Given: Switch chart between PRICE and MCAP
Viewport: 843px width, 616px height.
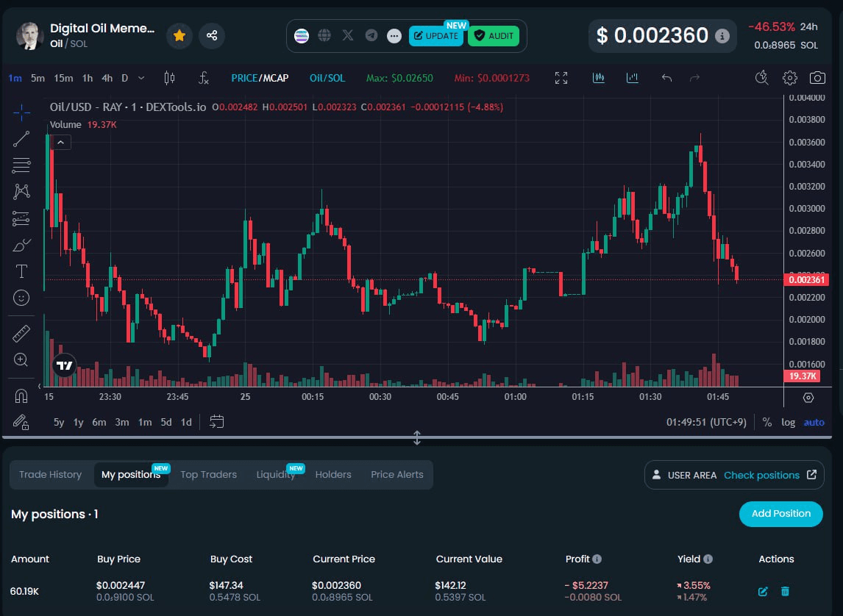Looking at the screenshot, I should 260,79.
